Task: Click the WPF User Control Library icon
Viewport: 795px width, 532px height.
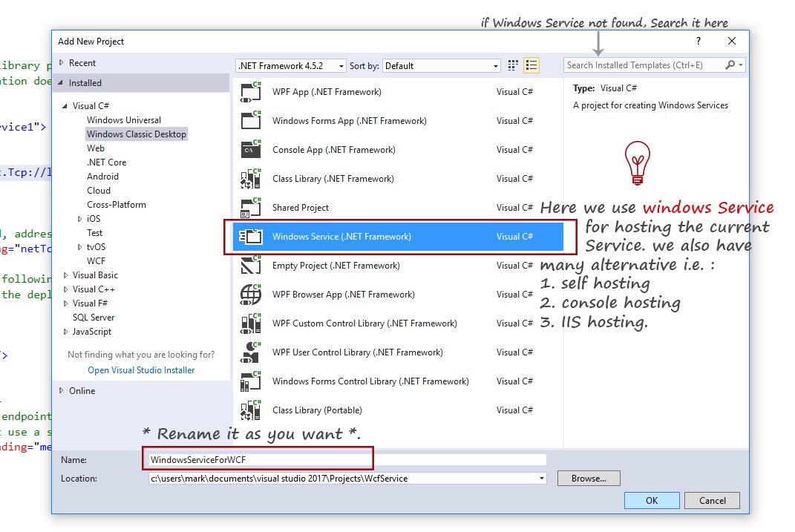Action: click(250, 352)
